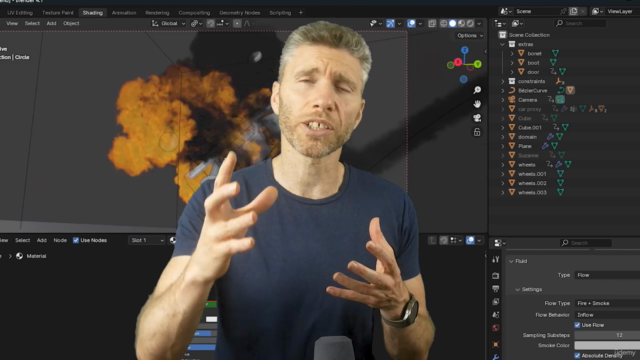The image size is (640, 360).
Task: Open the Scene properties tab
Action: point(496,315)
